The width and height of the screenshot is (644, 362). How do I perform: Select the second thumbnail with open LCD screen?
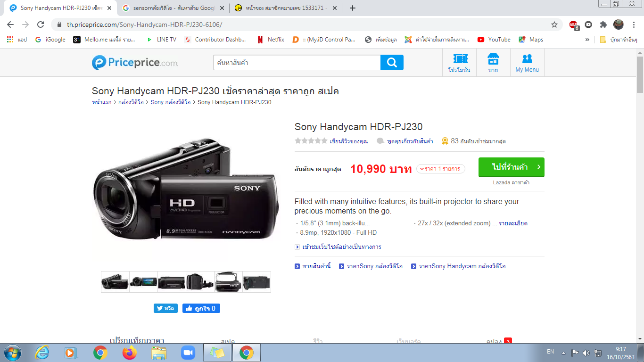[143, 282]
